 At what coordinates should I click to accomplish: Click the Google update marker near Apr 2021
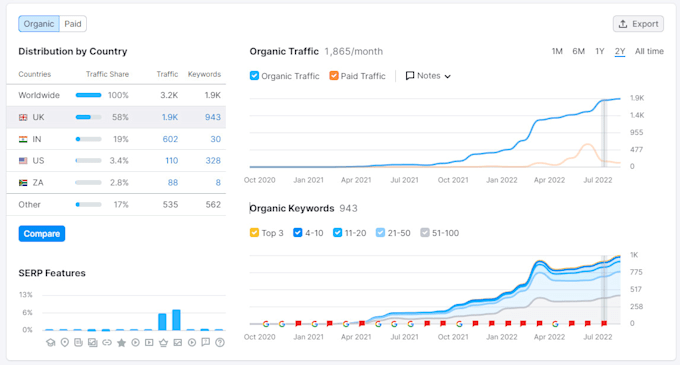(346, 324)
